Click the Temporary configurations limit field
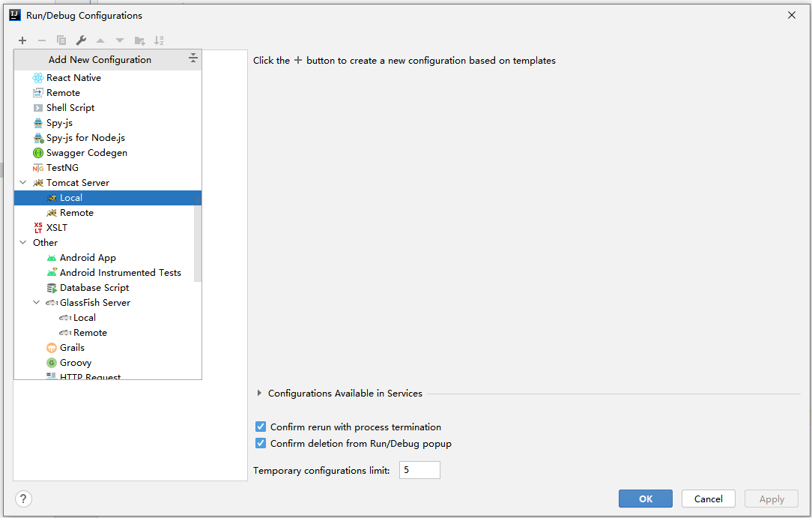This screenshot has width=812, height=518. tap(419, 470)
